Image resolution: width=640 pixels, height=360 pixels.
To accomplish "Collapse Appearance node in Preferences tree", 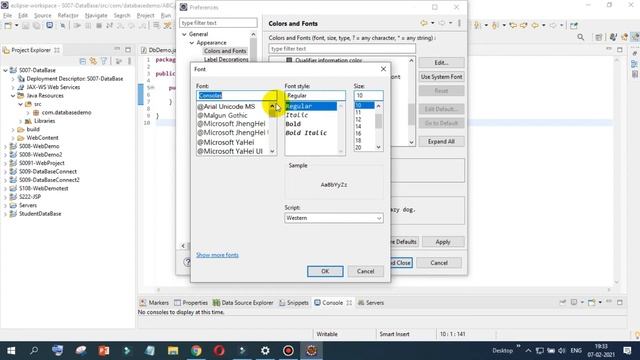I will click(192, 42).
